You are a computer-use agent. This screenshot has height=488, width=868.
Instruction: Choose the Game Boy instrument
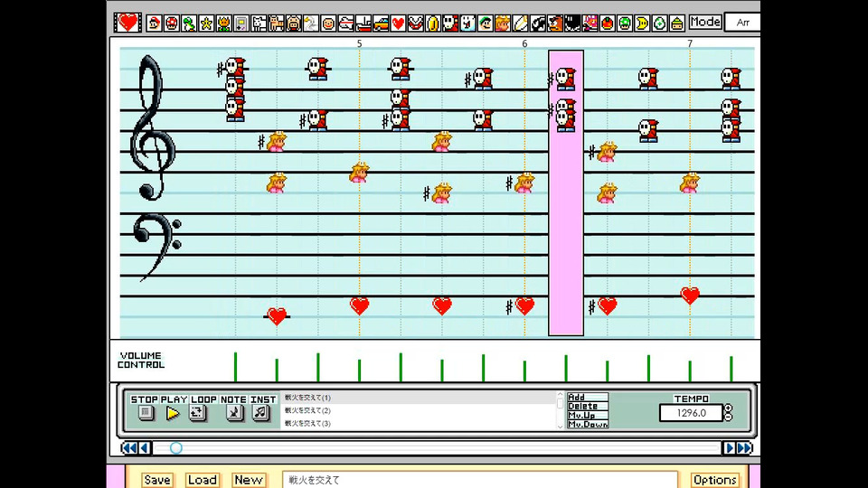point(241,23)
